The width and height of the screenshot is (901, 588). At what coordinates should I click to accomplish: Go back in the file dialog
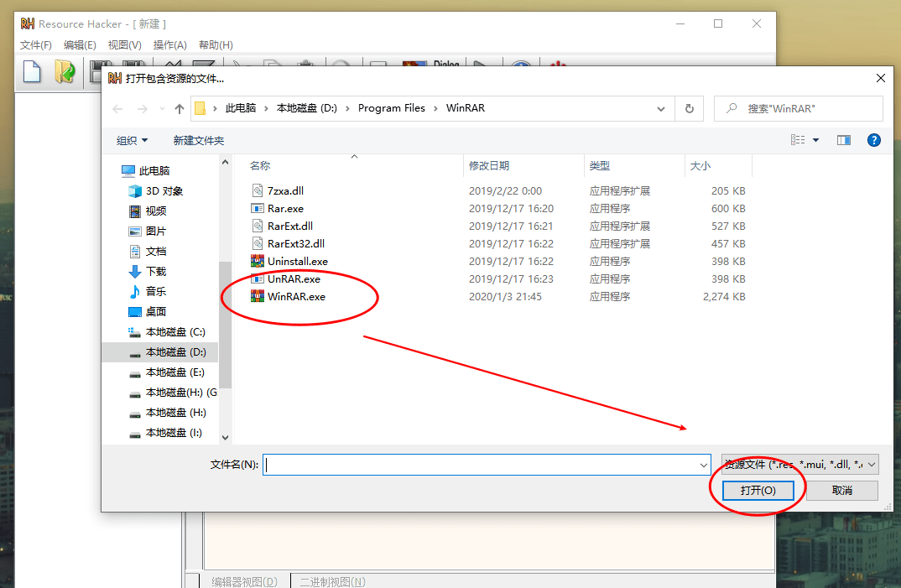click(x=117, y=109)
